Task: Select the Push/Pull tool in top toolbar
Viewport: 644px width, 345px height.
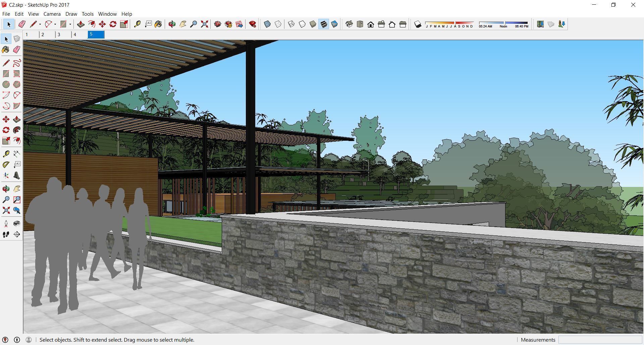Action: click(x=80, y=24)
